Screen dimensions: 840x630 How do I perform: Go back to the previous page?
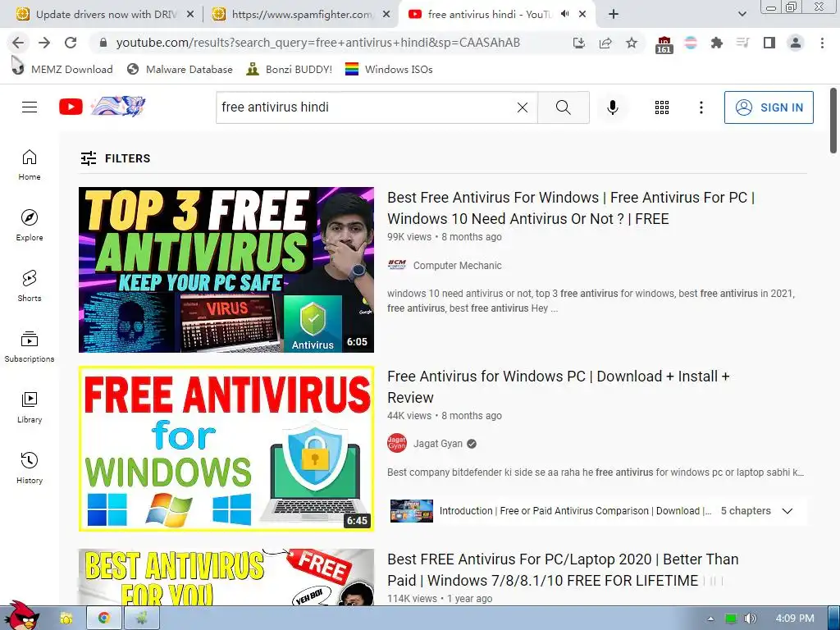(18, 43)
